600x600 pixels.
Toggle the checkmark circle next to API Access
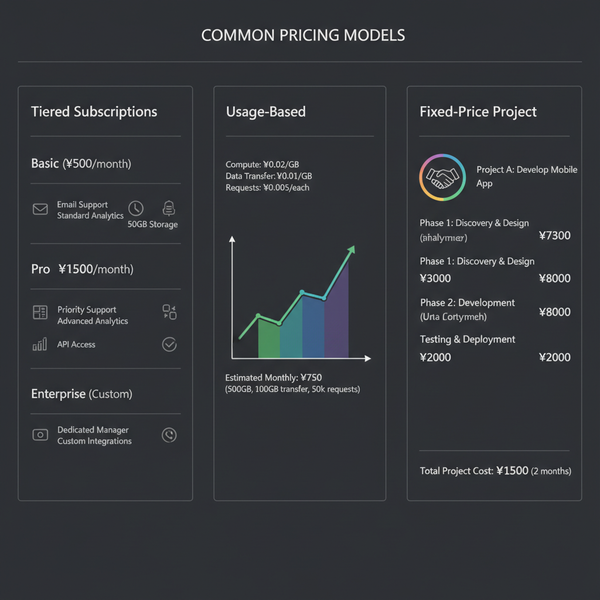(169, 344)
